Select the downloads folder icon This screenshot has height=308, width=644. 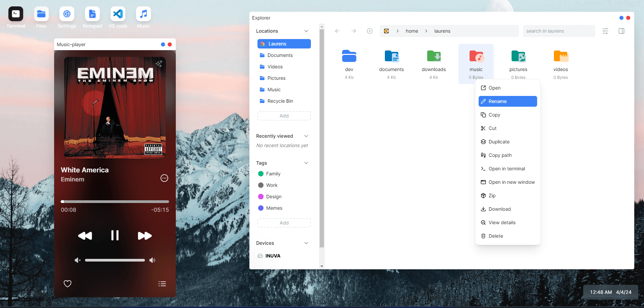(434, 56)
